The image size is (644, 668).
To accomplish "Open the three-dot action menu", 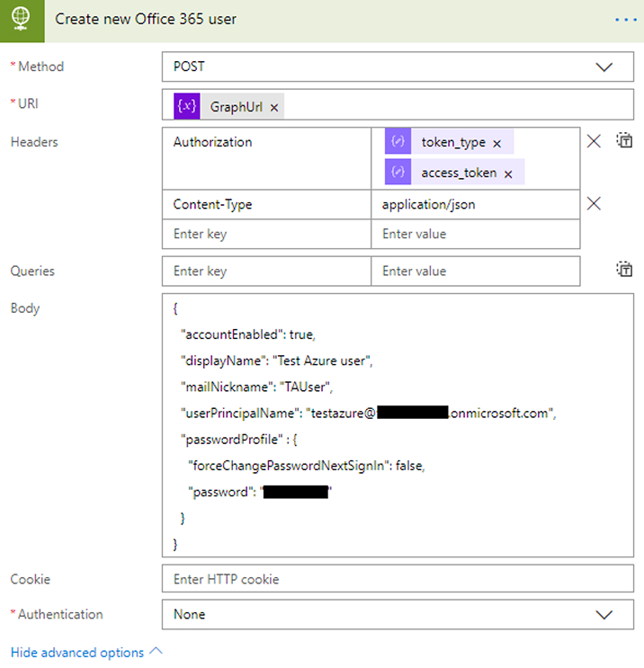I will coord(626,20).
